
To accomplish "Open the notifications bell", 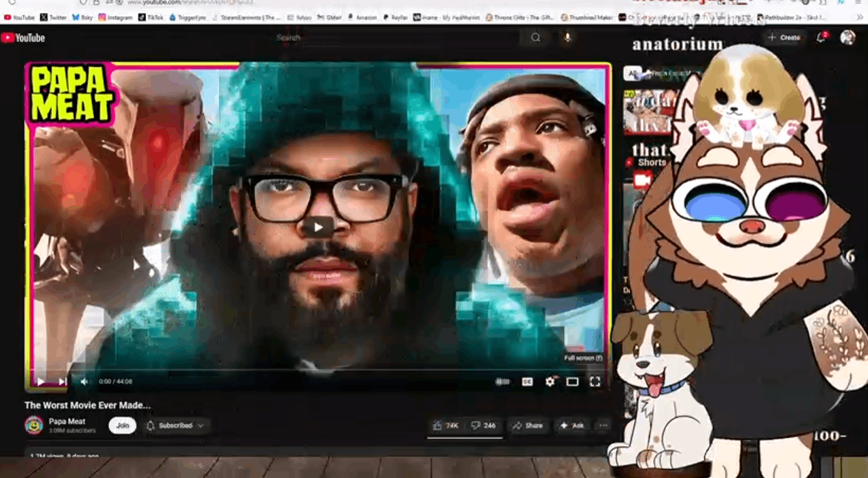I will coord(821,38).
